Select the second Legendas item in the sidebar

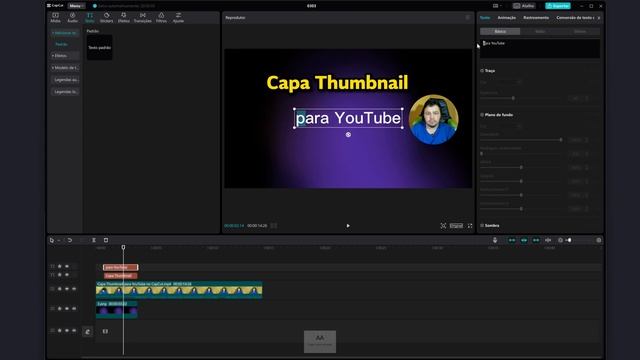(x=65, y=92)
